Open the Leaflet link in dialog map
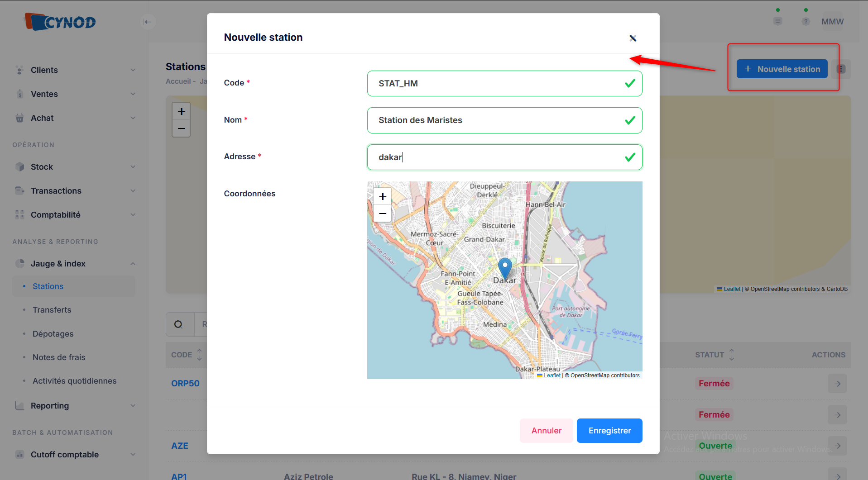The image size is (868, 480). coord(552,375)
